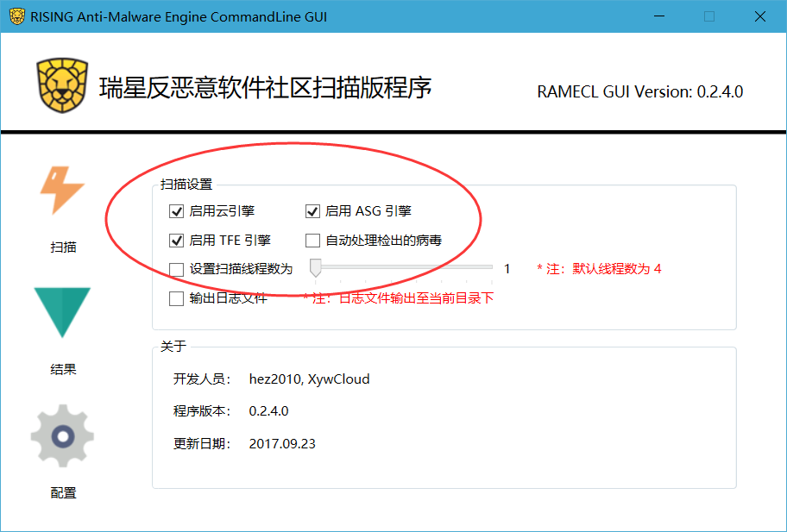Click the thread count value 1
Image resolution: width=787 pixels, height=532 pixels.
click(x=507, y=269)
